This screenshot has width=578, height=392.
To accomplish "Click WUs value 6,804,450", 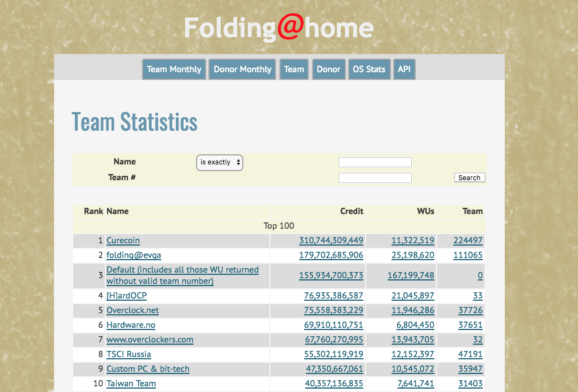I will click(415, 326).
